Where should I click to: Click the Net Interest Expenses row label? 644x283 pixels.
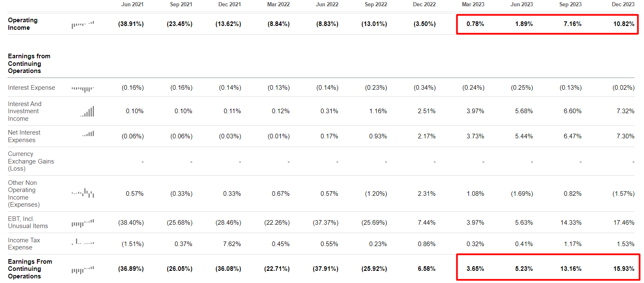pyautogui.click(x=24, y=136)
